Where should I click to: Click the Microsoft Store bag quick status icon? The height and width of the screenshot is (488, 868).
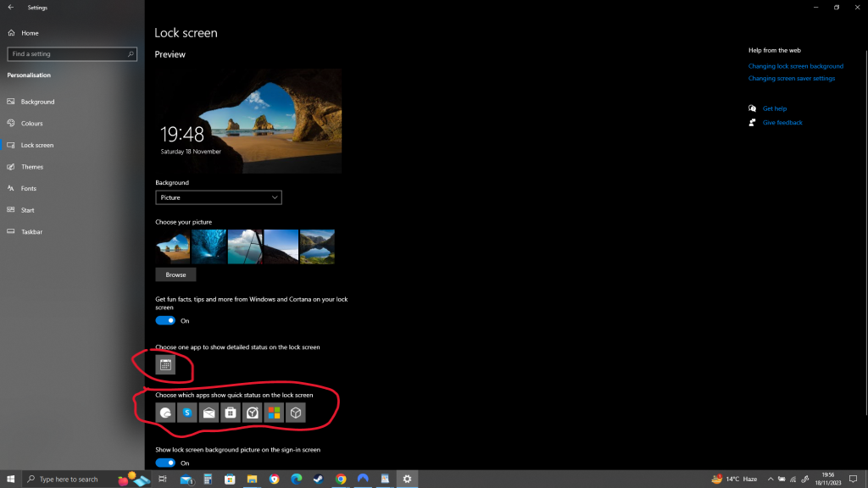click(231, 413)
